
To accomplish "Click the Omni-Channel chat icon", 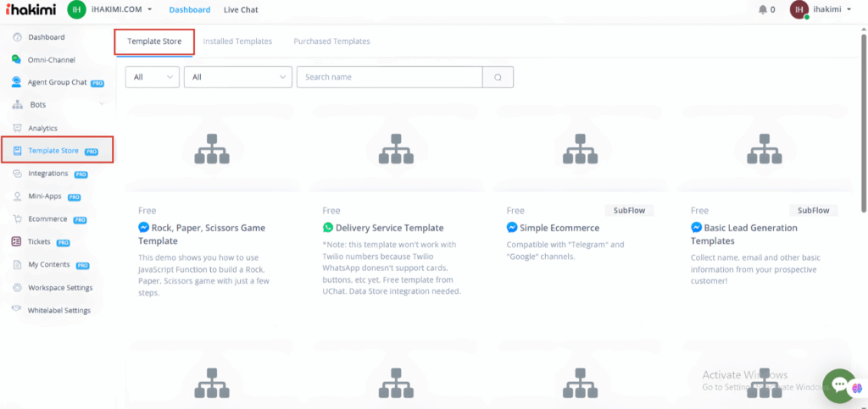I will (17, 60).
